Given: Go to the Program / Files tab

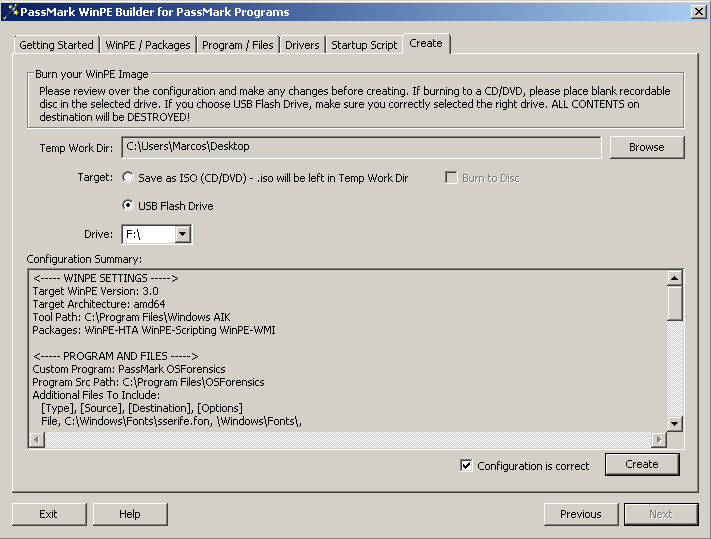Looking at the screenshot, I should click(x=238, y=45).
